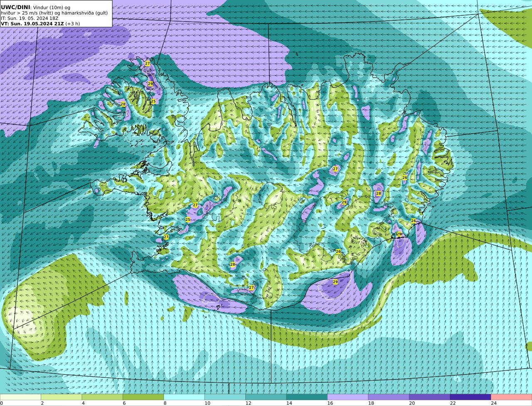The image size is (532, 406).
Task: Click the 12–14 m/s teal legend swatch
Action: pos(266,397)
